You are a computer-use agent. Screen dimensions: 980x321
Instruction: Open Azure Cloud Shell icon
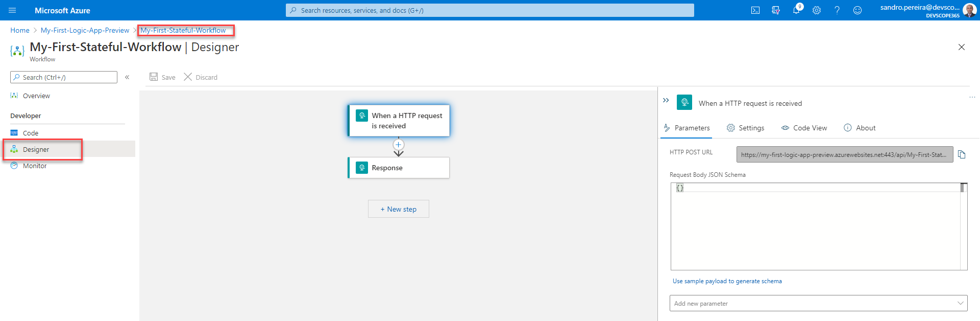click(755, 10)
